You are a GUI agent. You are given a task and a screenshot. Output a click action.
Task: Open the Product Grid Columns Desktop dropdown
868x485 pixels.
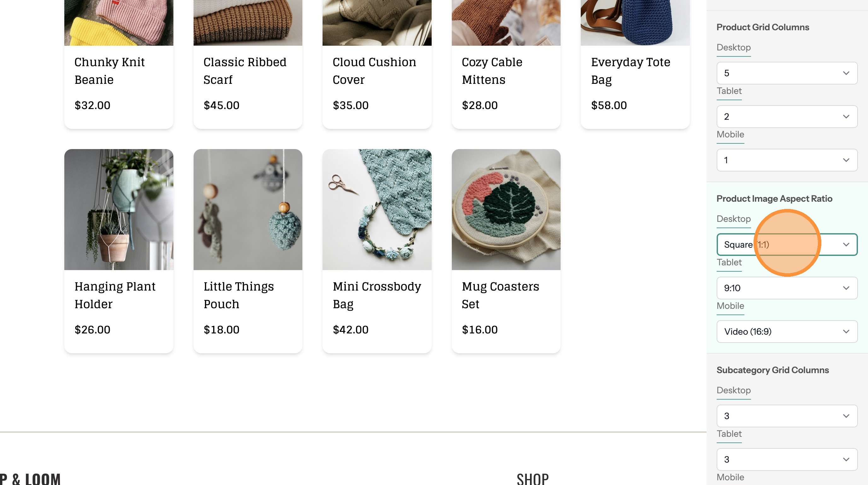786,73
